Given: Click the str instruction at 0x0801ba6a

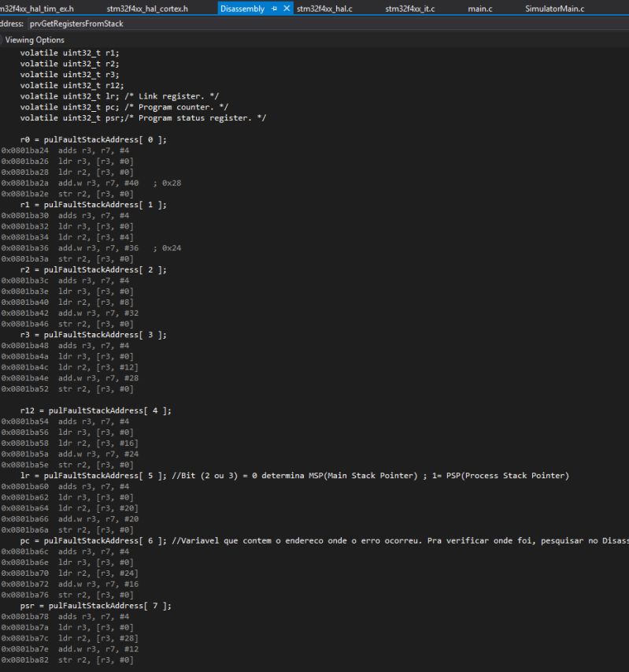Looking at the screenshot, I should click(67, 529).
